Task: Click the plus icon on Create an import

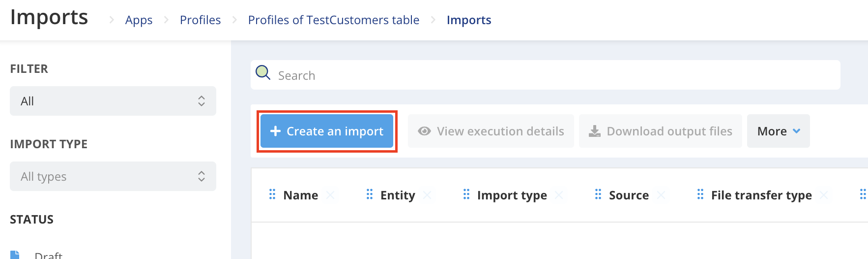Action: 275,131
